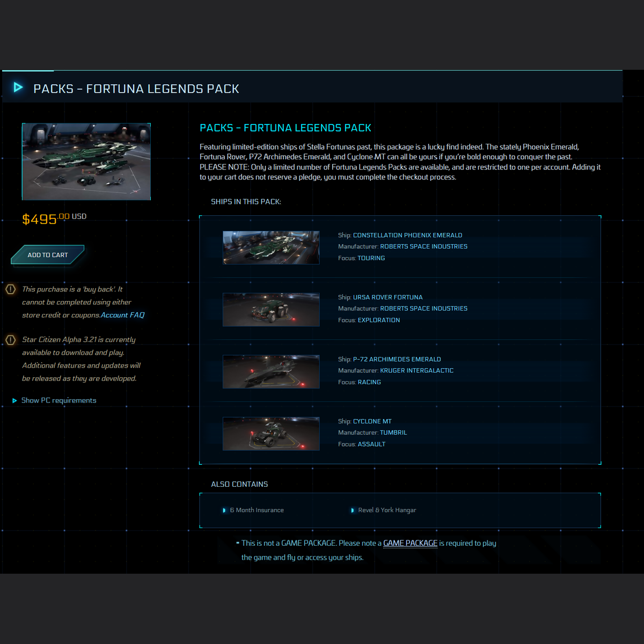Click the warning icon beside buy back notice
This screenshot has height=644, width=644.
pos(10,289)
